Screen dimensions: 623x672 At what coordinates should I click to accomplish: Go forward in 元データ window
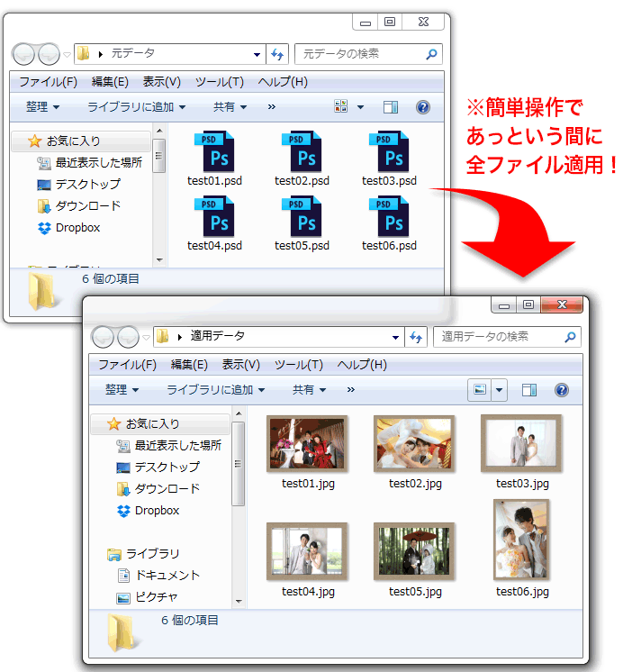(x=49, y=54)
